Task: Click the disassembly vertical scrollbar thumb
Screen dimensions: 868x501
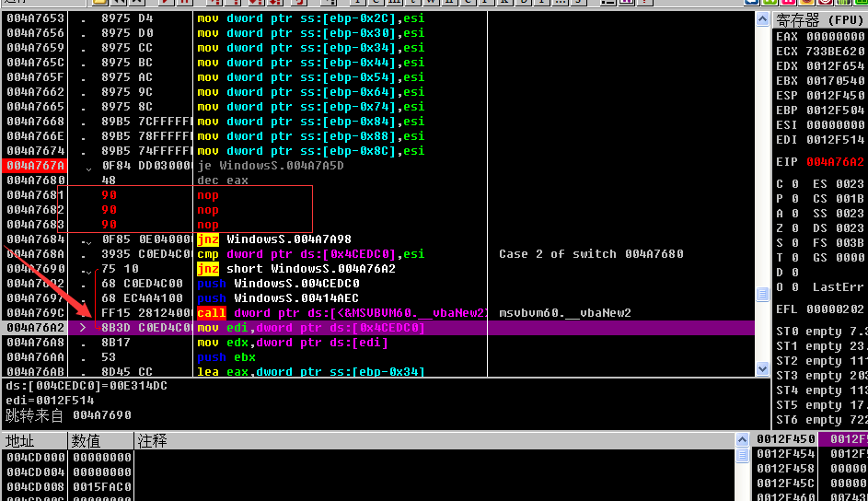Action: pyautogui.click(x=762, y=295)
